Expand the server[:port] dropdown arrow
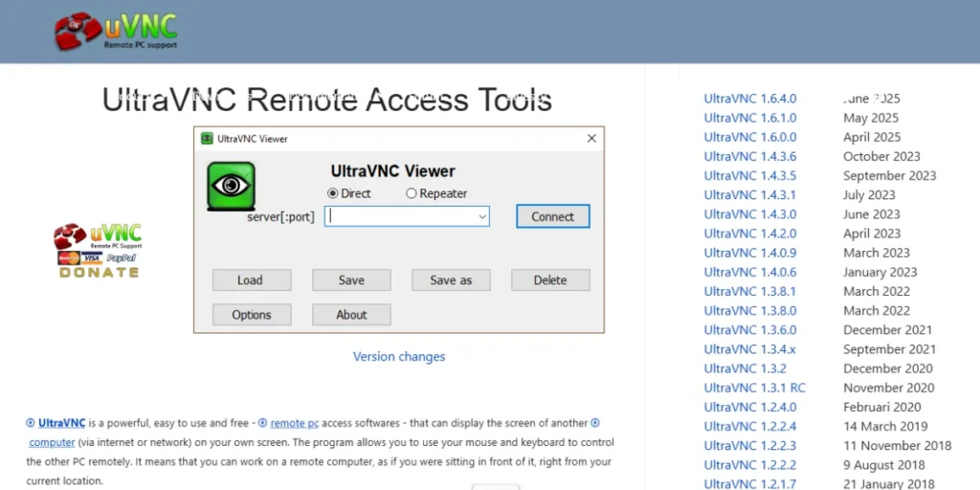Image resolution: width=980 pixels, height=490 pixels. pos(482,217)
